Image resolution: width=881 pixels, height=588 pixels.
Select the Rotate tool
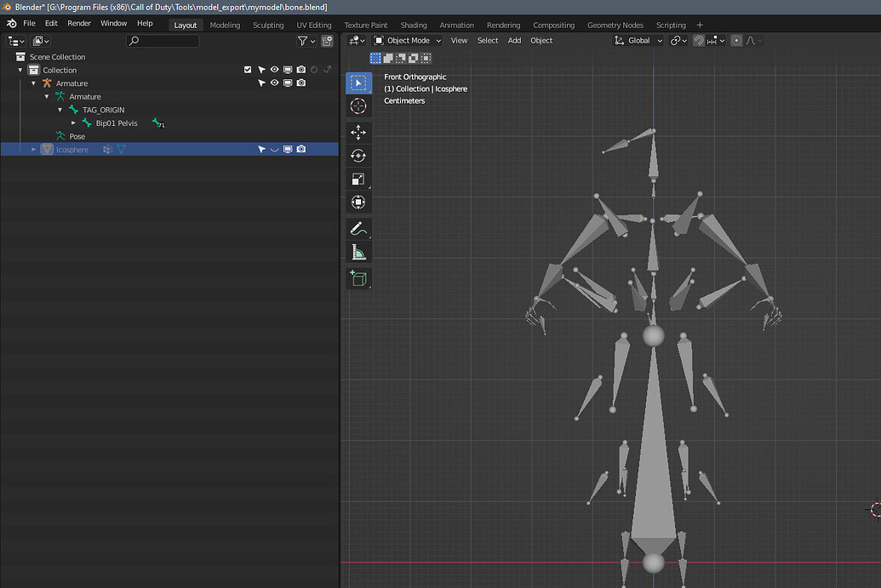(358, 156)
